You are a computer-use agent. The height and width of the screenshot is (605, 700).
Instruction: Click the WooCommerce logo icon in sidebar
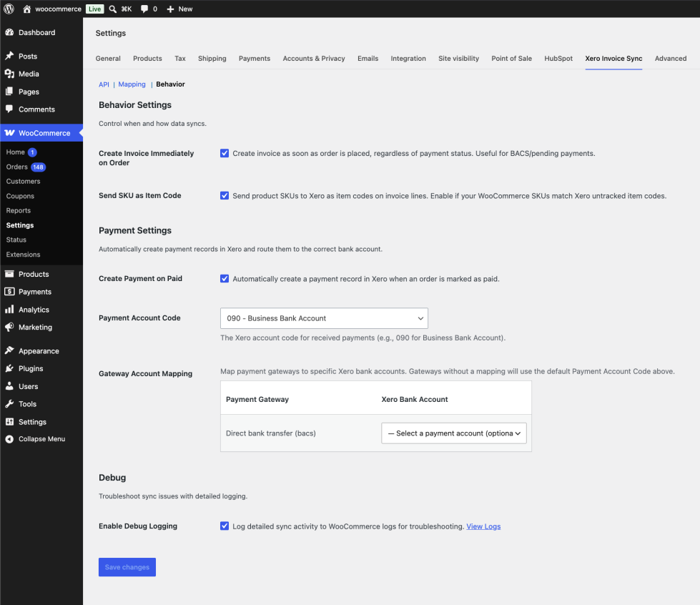[9, 132]
